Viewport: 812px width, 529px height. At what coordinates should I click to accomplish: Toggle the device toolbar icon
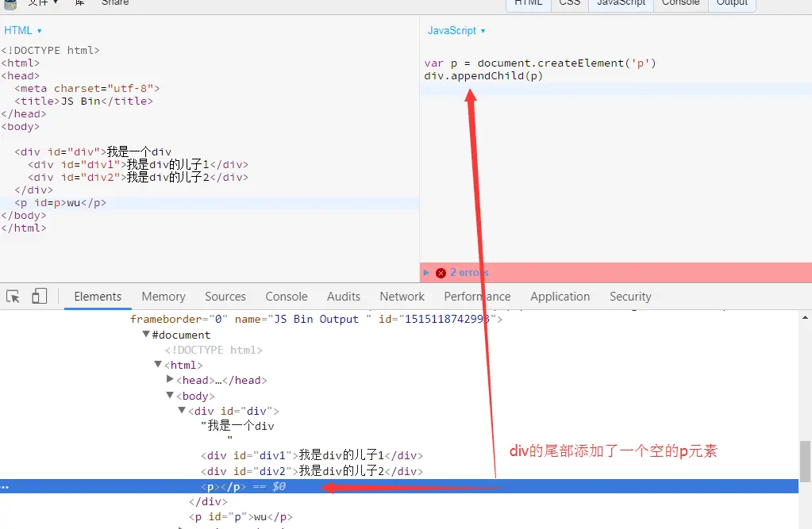click(40, 296)
